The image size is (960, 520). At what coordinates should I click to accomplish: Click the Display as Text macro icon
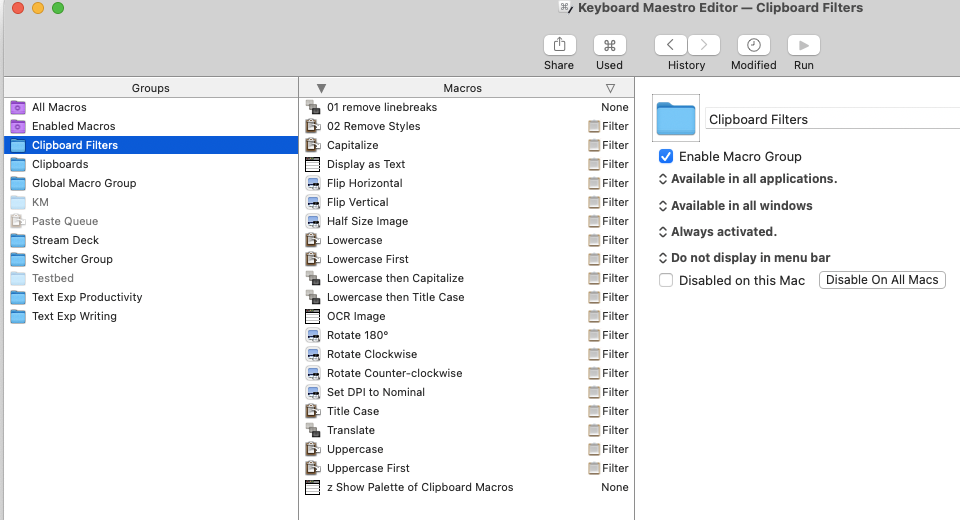click(313, 164)
